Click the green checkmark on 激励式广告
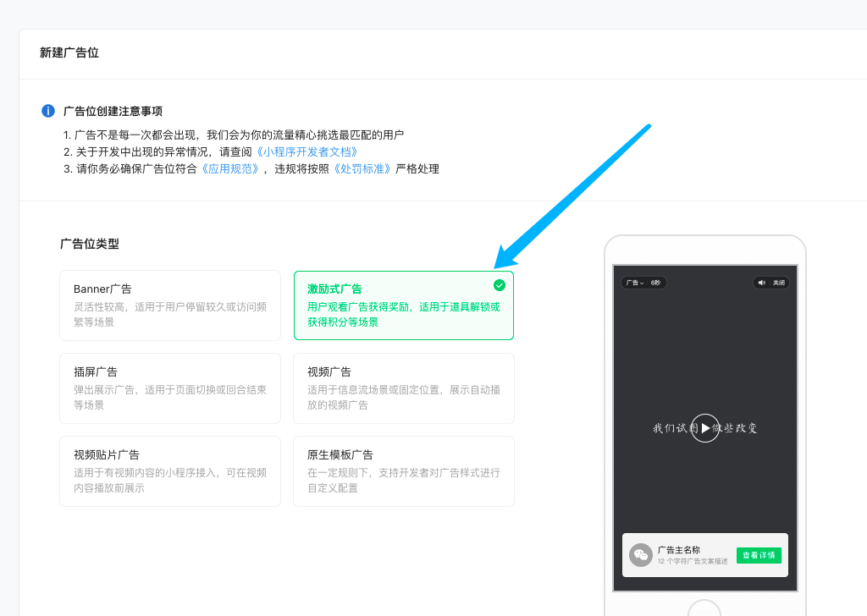 (x=500, y=285)
